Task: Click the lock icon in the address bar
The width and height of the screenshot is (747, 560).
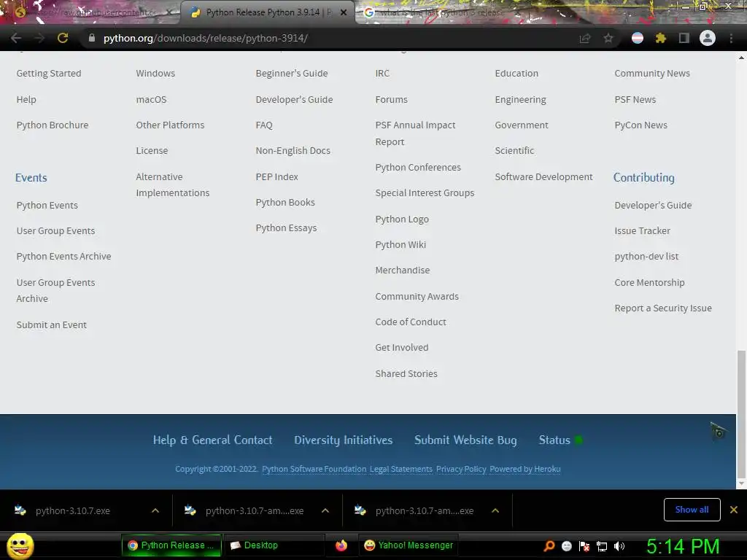Action: (92, 38)
